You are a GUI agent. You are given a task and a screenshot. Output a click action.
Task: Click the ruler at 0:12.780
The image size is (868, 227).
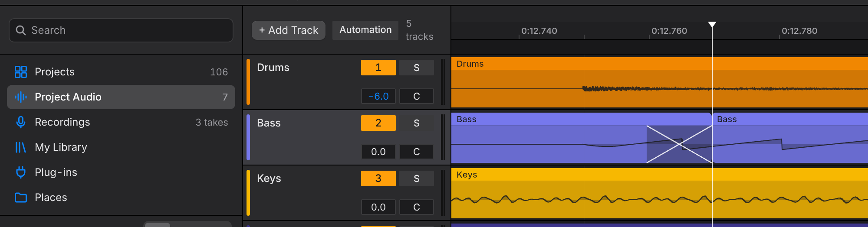click(x=799, y=31)
